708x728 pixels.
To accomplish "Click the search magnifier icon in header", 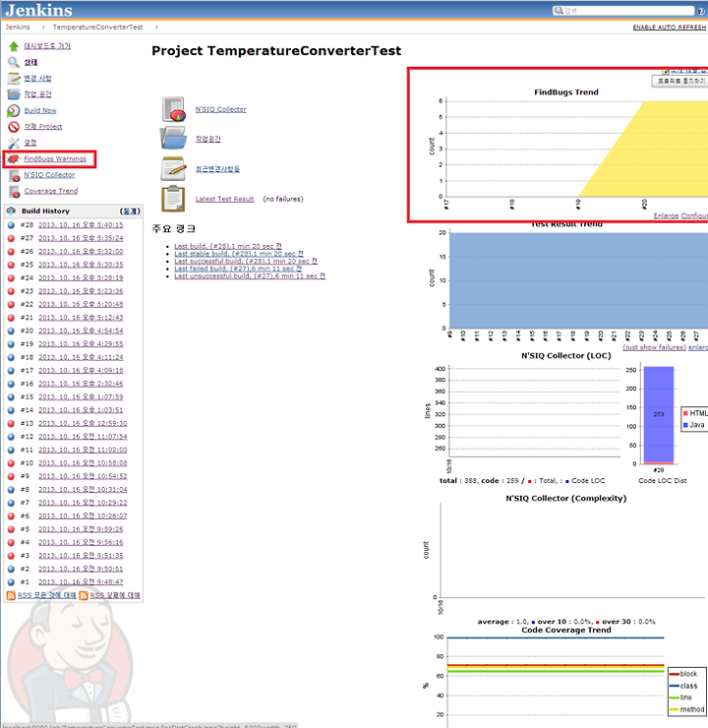I will [x=559, y=10].
